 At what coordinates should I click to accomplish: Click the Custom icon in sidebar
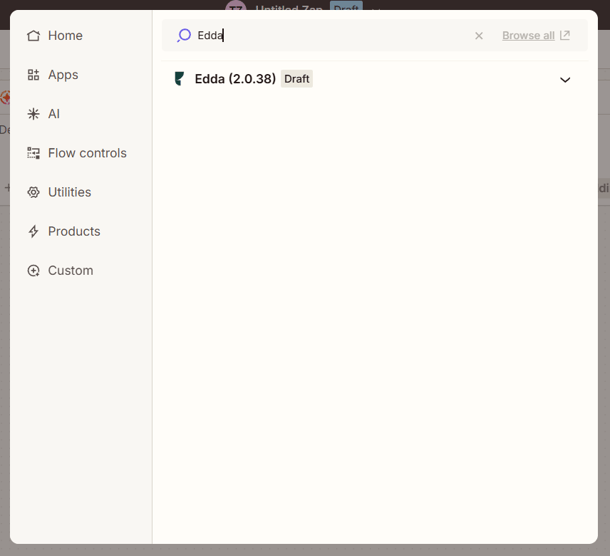pyautogui.click(x=34, y=271)
